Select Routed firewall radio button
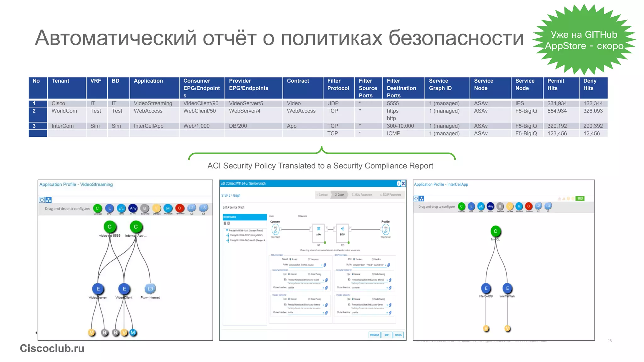This screenshot has width=644, height=362. pos(290,259)
